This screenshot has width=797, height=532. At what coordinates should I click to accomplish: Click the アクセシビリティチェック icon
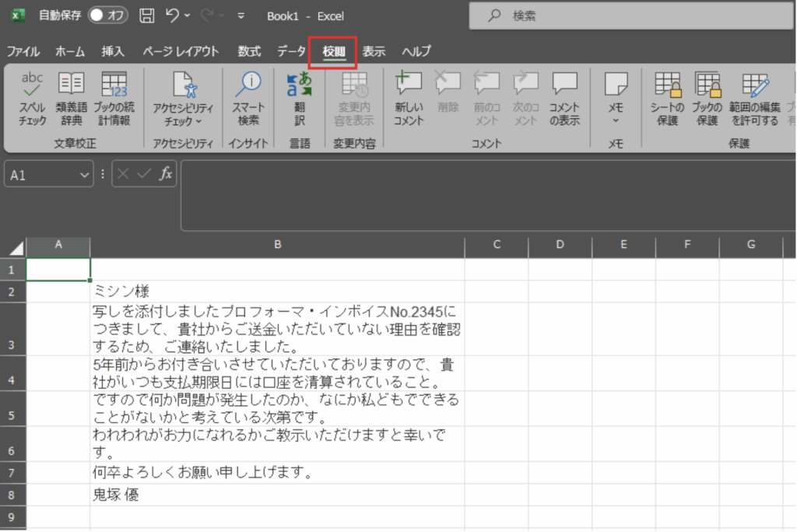[x=183, y=84]
